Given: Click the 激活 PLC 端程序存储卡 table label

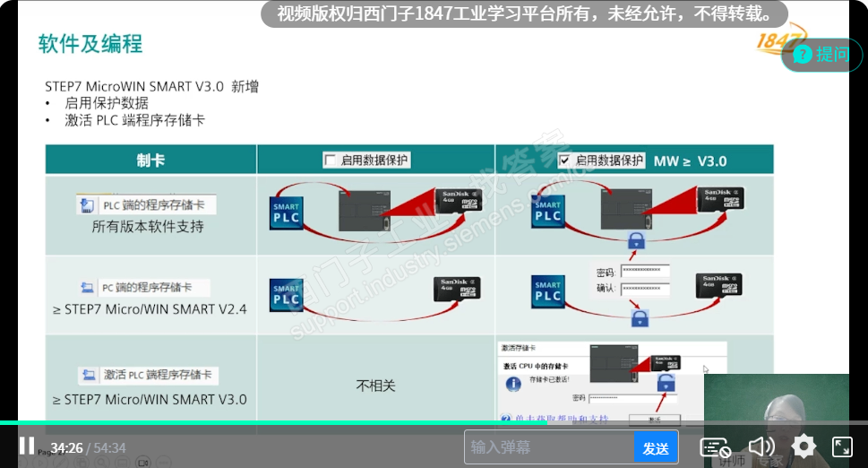Looking at the screenshot, I should pos(158,375).
